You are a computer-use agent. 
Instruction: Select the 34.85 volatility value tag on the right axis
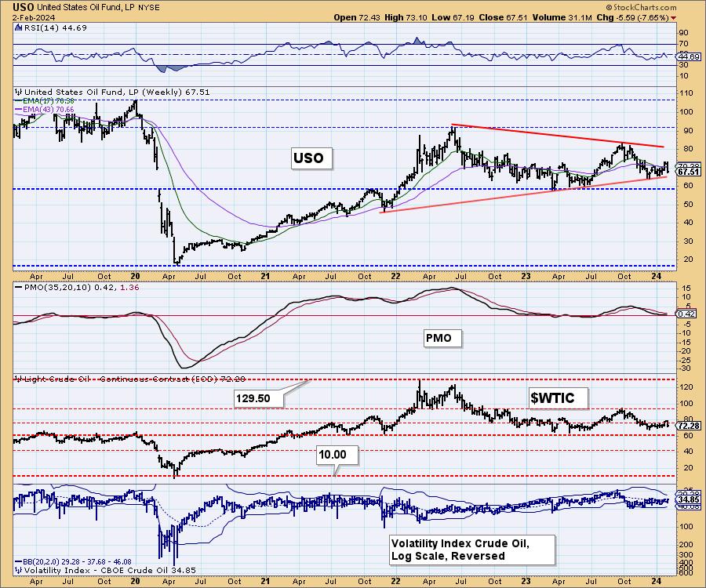tap(689, 500)
